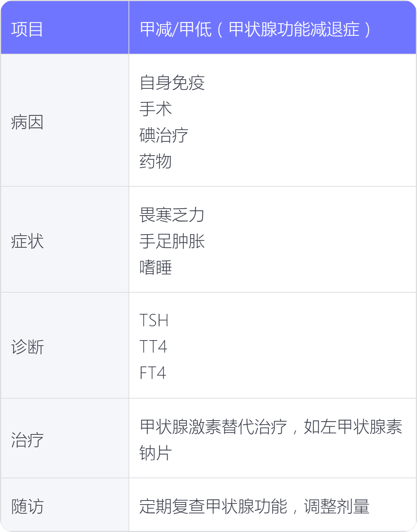This screenshot has width=417, height=532.
Task: Click the 手术 entry under 病因
Action: pyautogui.click(x=156, y=109)
